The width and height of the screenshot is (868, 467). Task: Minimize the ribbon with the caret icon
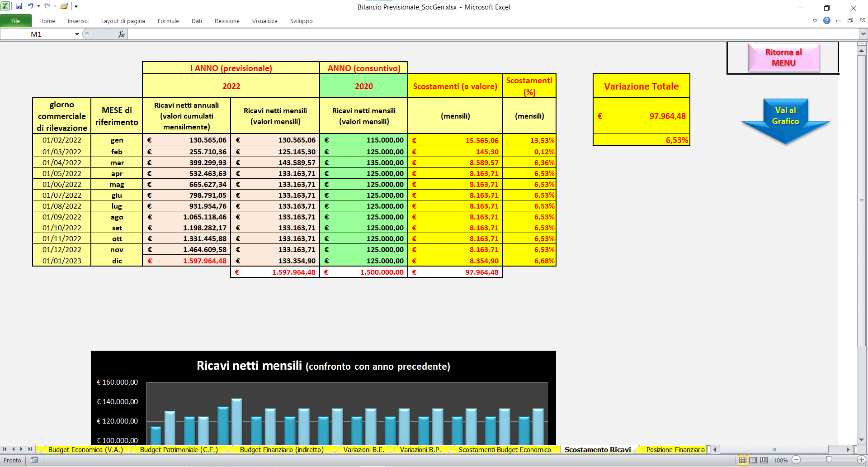click(x=815, y=20)
